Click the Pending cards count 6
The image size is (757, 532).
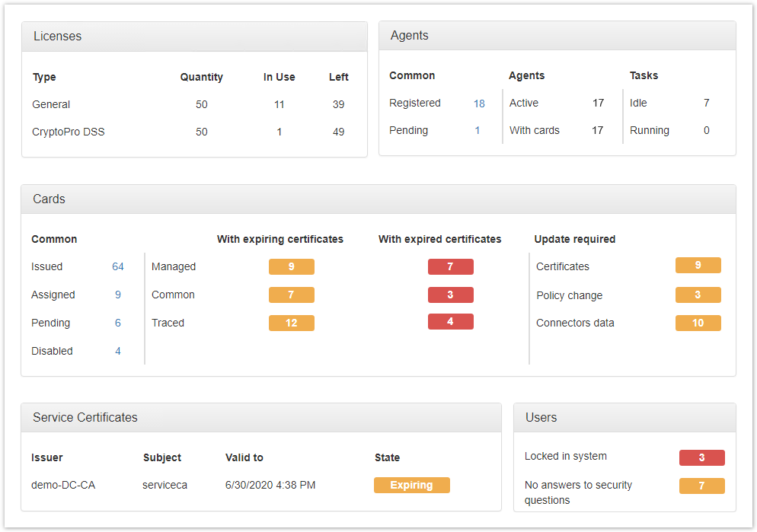(x=118, y=323)
